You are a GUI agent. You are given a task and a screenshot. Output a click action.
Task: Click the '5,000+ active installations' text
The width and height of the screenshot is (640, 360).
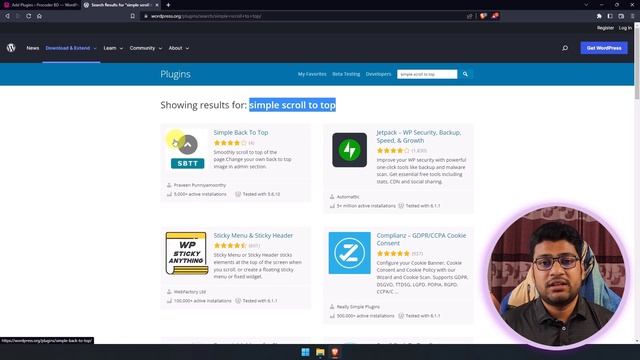tap(200, 194)
